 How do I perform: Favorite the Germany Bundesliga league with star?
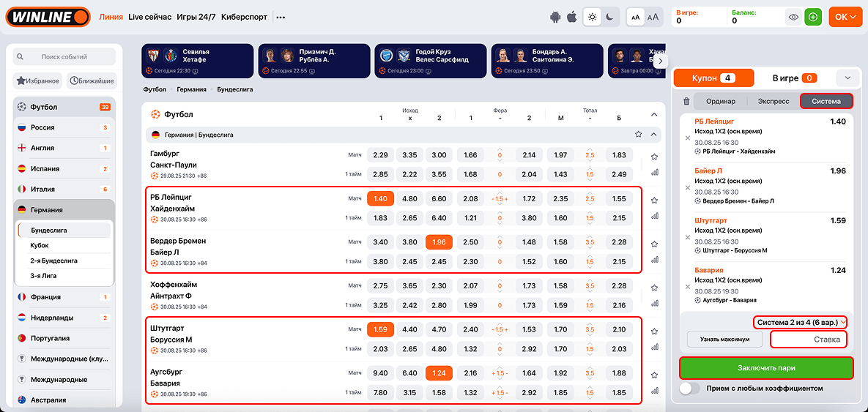[638, 135]
